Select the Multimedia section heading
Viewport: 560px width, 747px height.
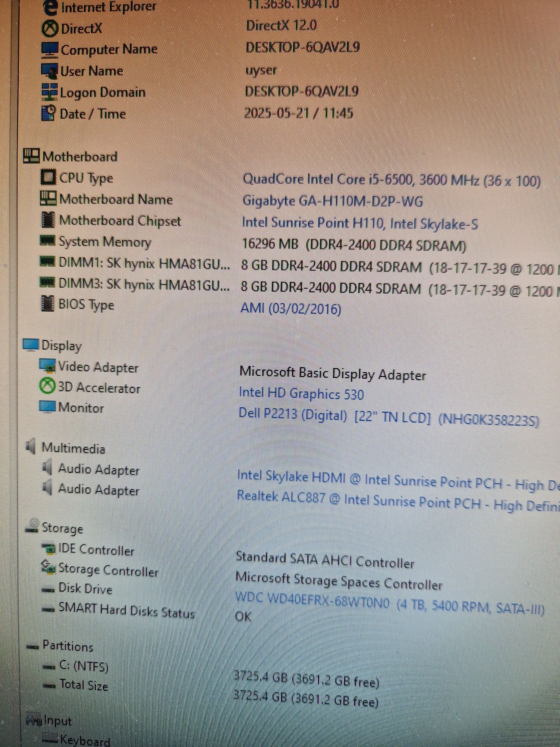73,447
